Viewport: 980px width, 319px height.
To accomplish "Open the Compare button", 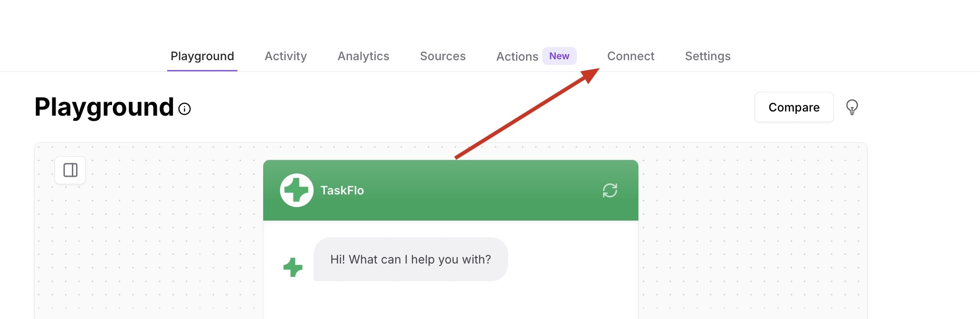I will pos(794,107).
